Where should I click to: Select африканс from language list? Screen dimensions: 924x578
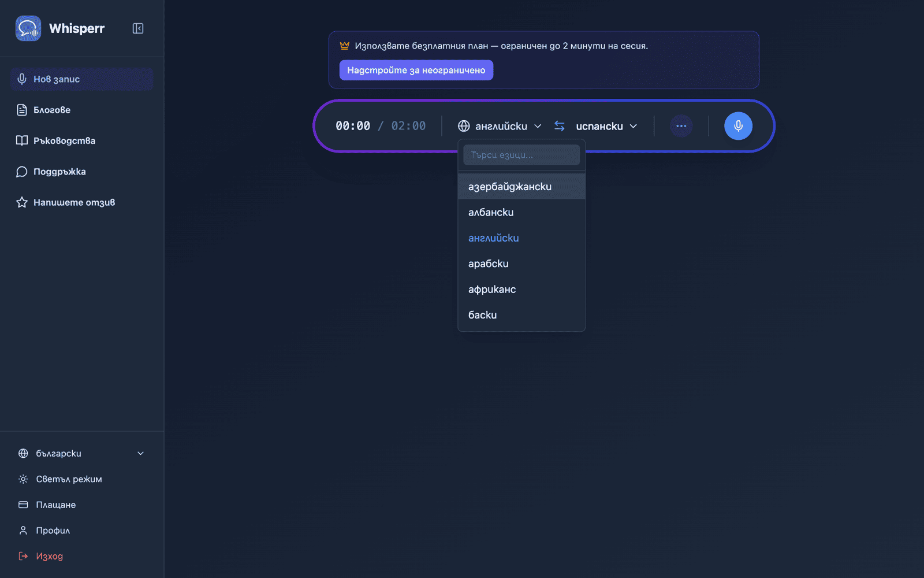tap(521, 289)
